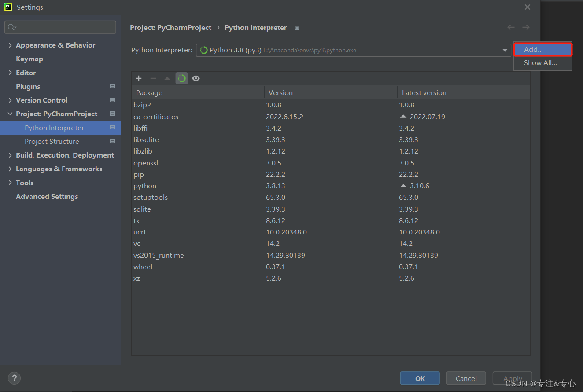Expand the Version Control section
Viewport: 583px width, 392px height.
(x=10, y=100)
